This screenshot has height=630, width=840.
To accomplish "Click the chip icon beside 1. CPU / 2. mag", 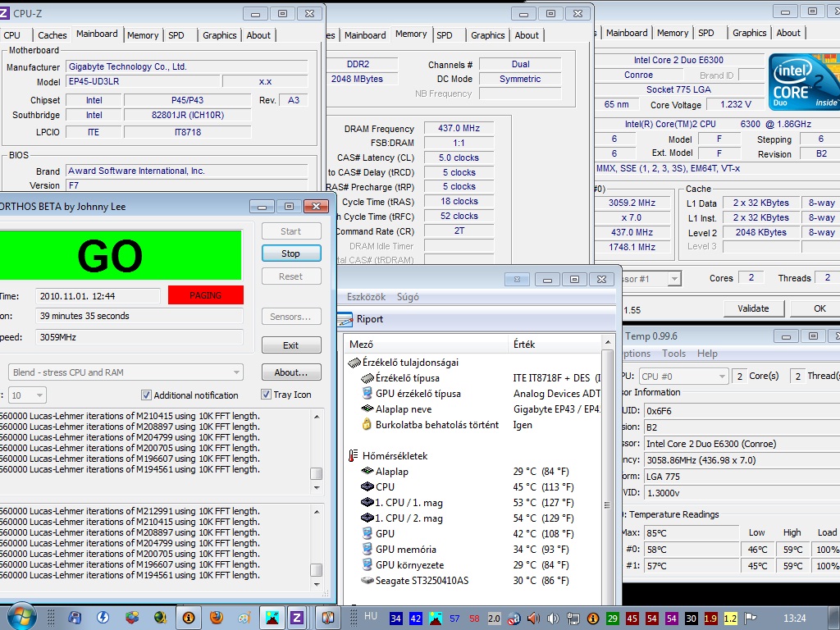I will (367, 518).
